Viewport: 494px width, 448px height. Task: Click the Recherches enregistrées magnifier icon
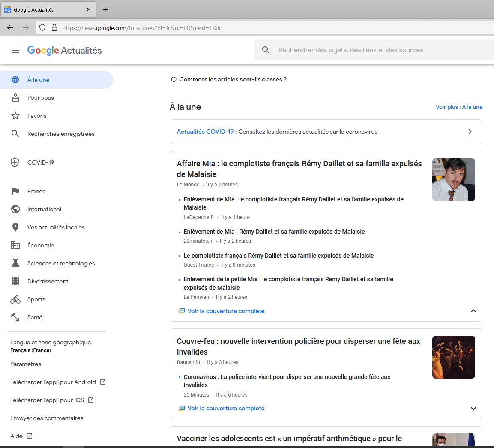[15, 134]
